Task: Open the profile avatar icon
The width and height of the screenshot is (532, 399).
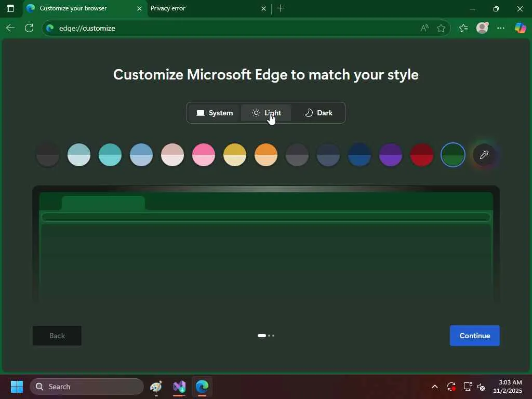Action: pos(482,28)
